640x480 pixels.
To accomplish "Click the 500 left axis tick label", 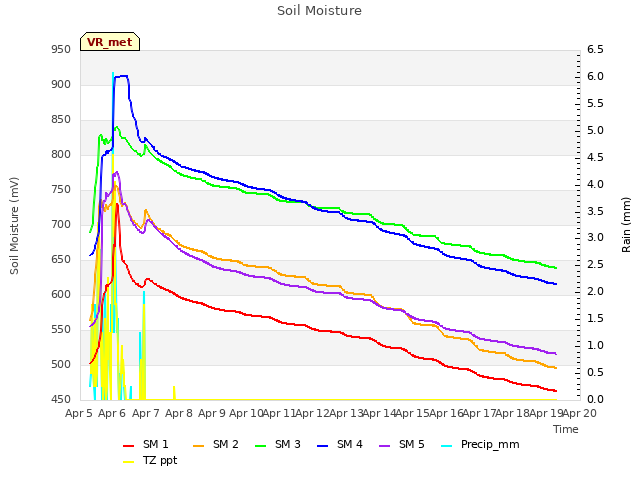I will point(61,364).
